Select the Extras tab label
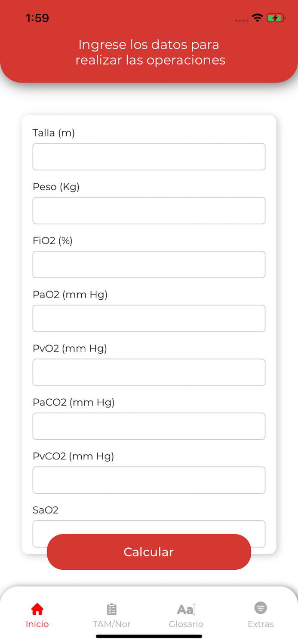Viewport: 298px width, 644px height. tap(261, 624)
